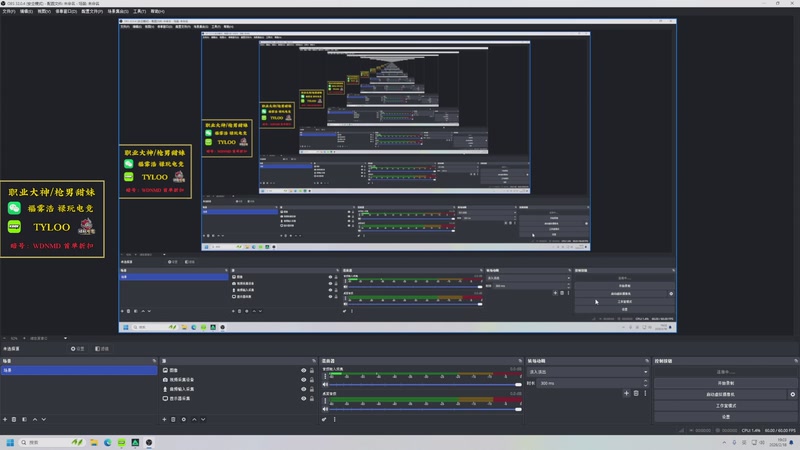Open the scene transition type dropdown
The image size is (800, 450).
588,372
